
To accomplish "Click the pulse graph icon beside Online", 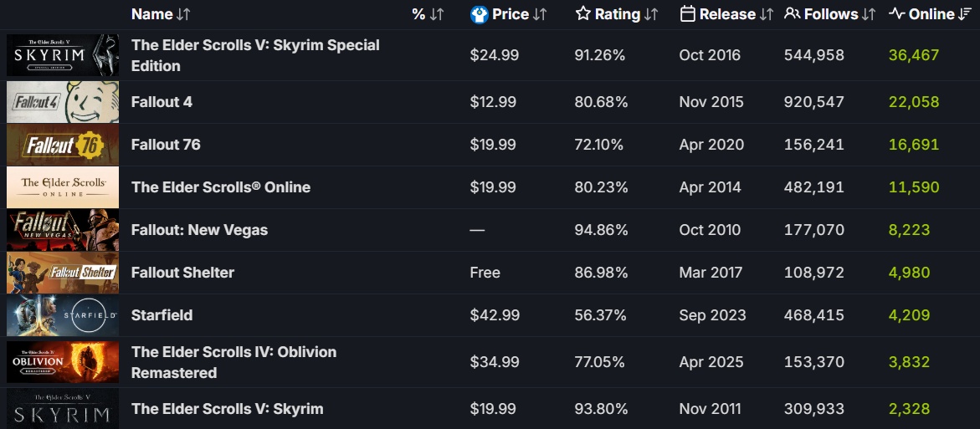I will (x=896, y=14).
